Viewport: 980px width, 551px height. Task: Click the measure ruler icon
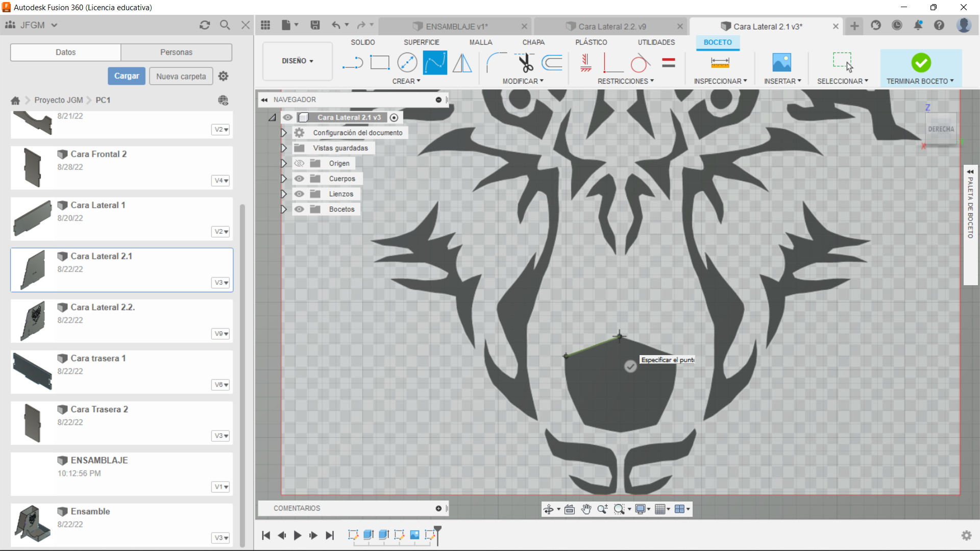(720, 63)
